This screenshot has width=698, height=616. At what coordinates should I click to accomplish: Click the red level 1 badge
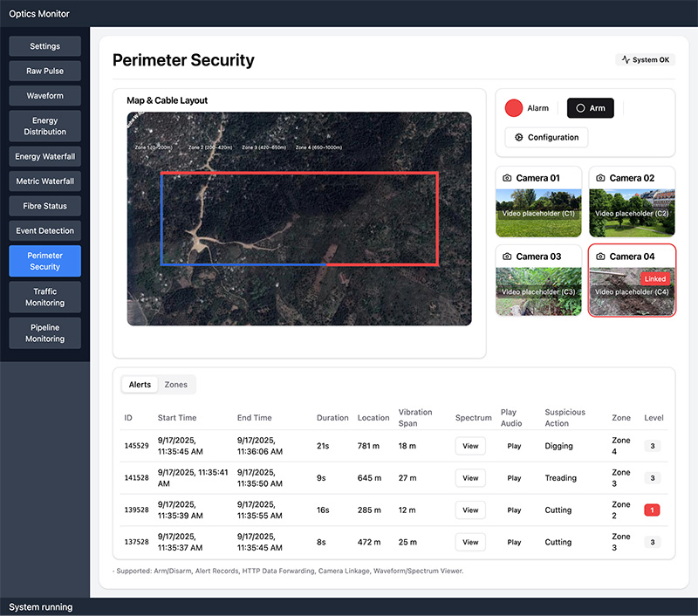pyautogui.click(x=652, y=510)
